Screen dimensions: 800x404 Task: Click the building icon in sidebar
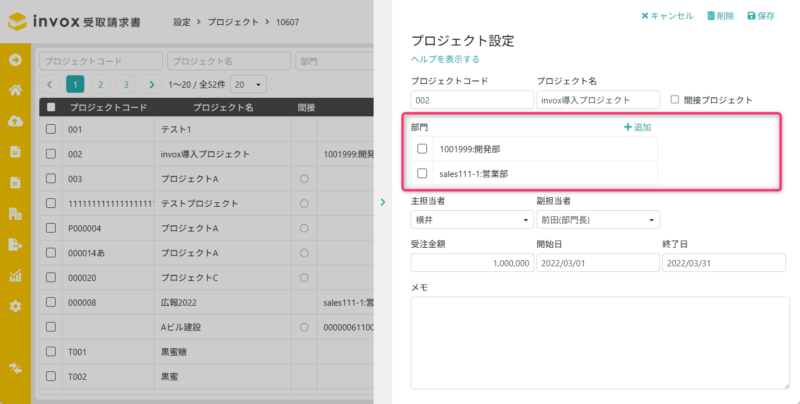15,214
